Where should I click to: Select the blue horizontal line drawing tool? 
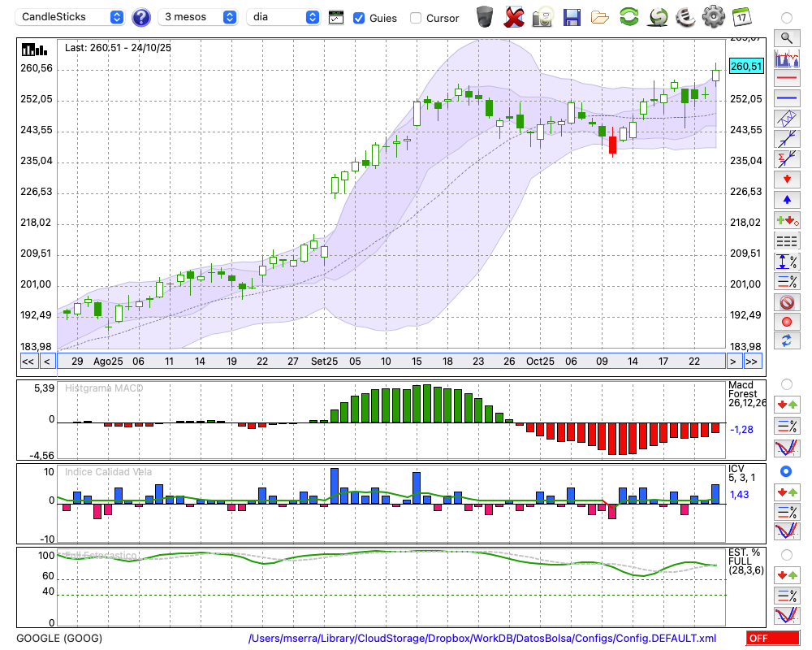pos(786,98)
